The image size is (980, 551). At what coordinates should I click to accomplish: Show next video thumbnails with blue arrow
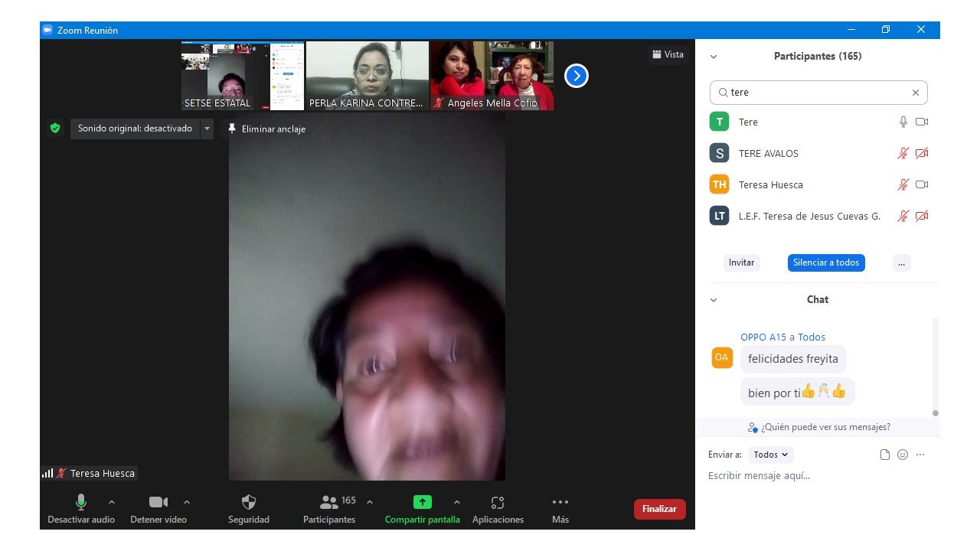tap(577, 76)
